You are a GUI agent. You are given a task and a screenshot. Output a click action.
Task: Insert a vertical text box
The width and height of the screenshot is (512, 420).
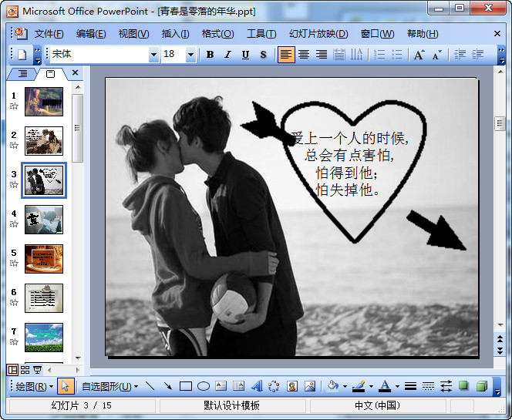tap(239, 386)
